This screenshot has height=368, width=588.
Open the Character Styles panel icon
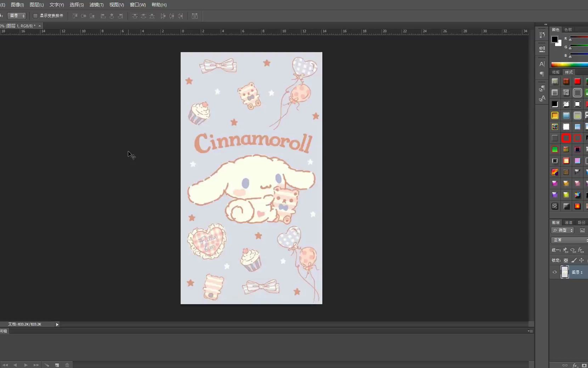coord(542,99)
